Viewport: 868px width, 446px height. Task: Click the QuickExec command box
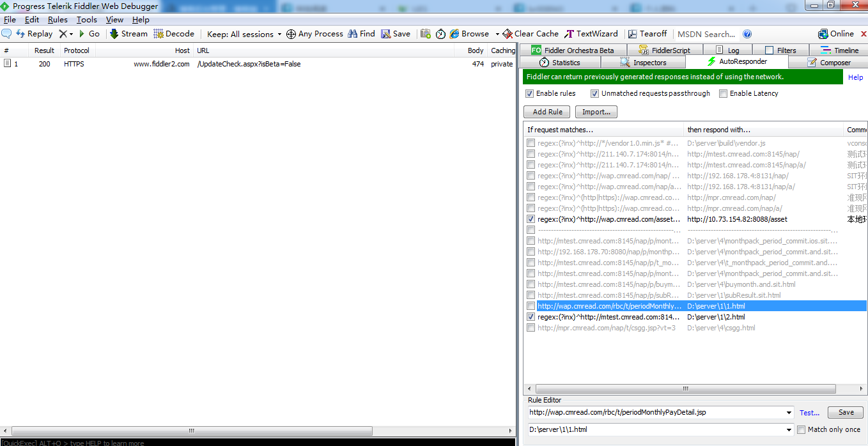(258, 442)
